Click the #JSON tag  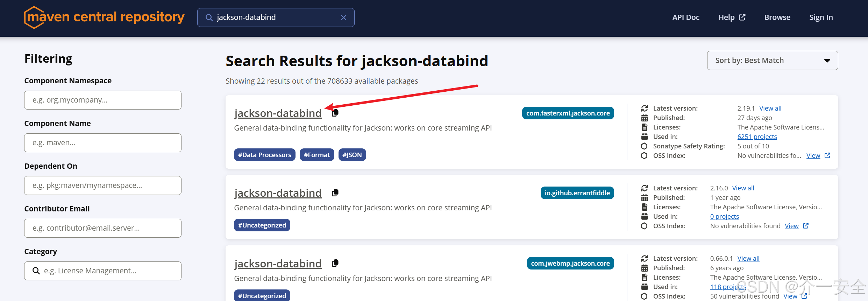pyautogui.click(x=352, y=155)
